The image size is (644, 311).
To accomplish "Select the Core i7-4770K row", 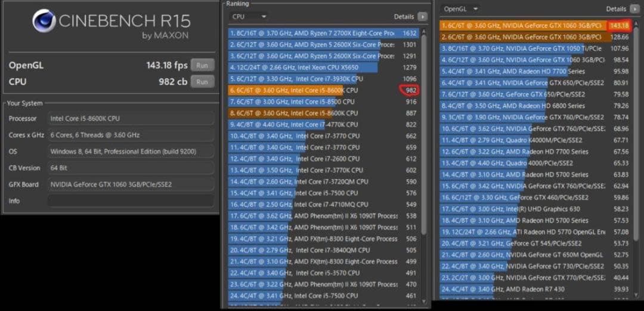I will tap(324, 124).
